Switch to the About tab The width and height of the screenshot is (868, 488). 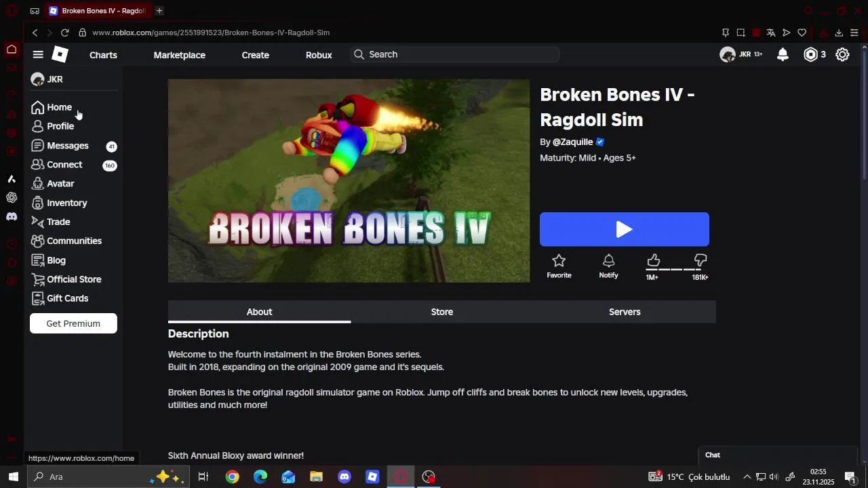click(x=259, y=312)
